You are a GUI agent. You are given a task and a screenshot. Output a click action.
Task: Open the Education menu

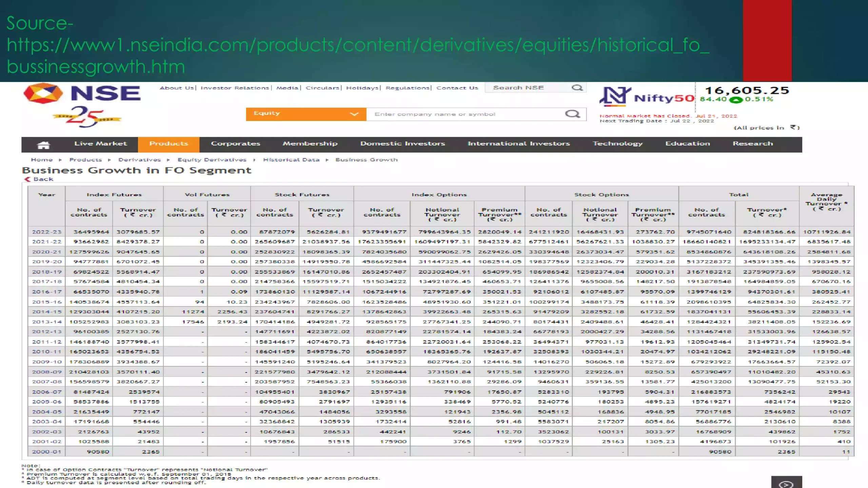pos(688,144)
